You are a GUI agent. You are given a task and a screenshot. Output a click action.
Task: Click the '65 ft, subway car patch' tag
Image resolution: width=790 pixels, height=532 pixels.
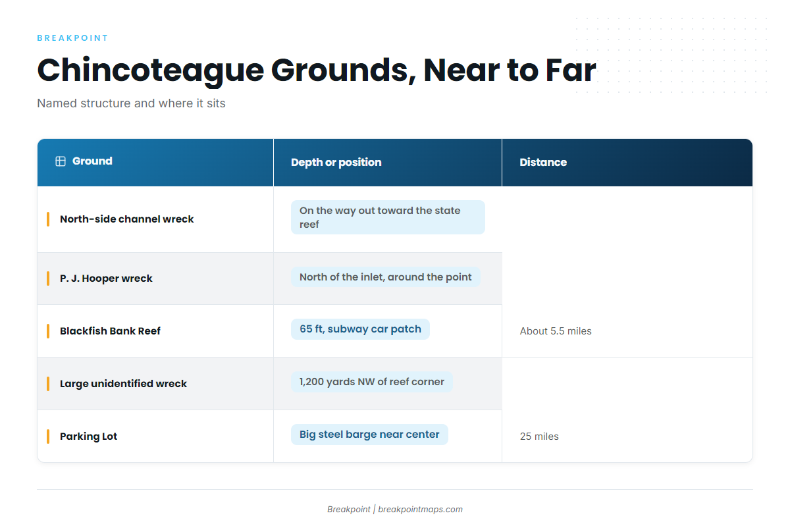[x=360, y=329]
